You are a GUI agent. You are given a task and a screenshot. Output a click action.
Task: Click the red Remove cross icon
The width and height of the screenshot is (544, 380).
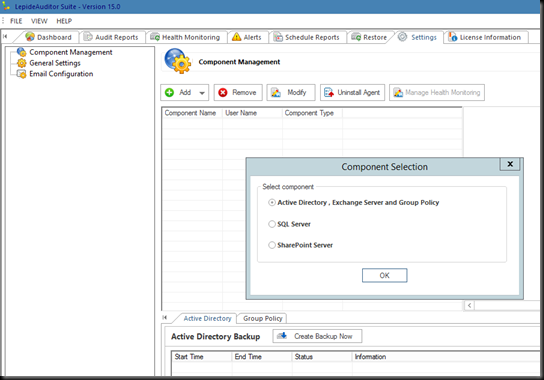coord(223,92)
